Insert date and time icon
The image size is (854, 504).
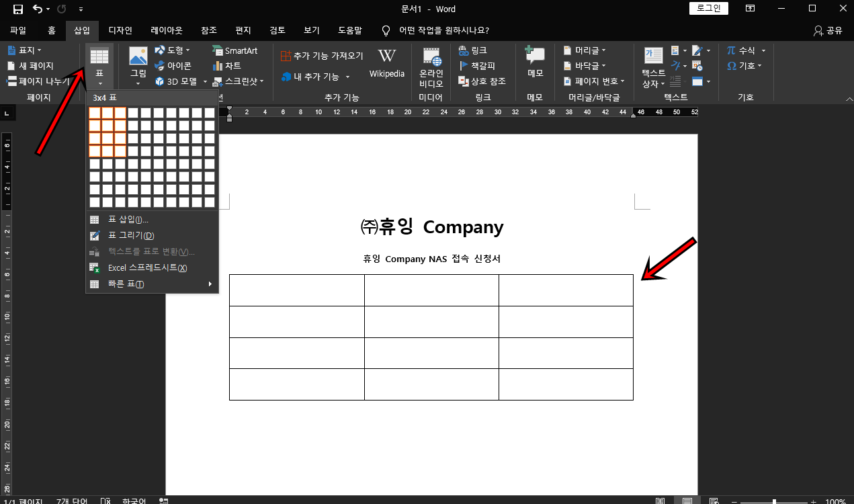[697, 66]
